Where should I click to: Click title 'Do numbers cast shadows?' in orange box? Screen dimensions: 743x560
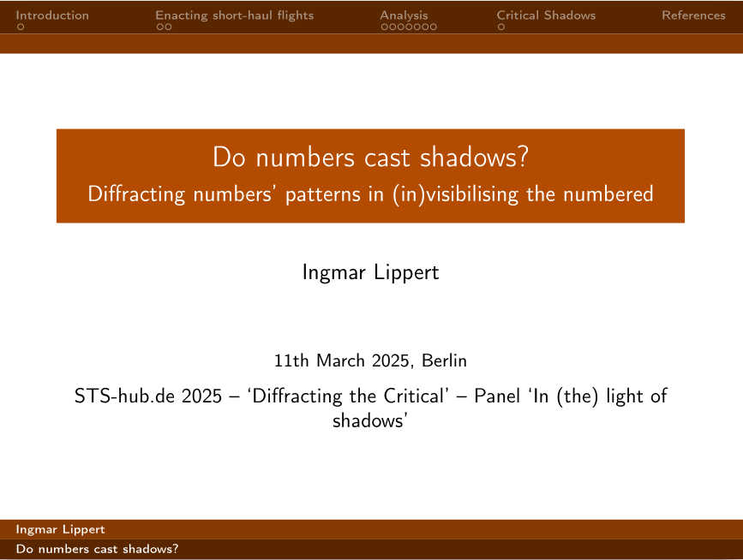click(370, 158)
